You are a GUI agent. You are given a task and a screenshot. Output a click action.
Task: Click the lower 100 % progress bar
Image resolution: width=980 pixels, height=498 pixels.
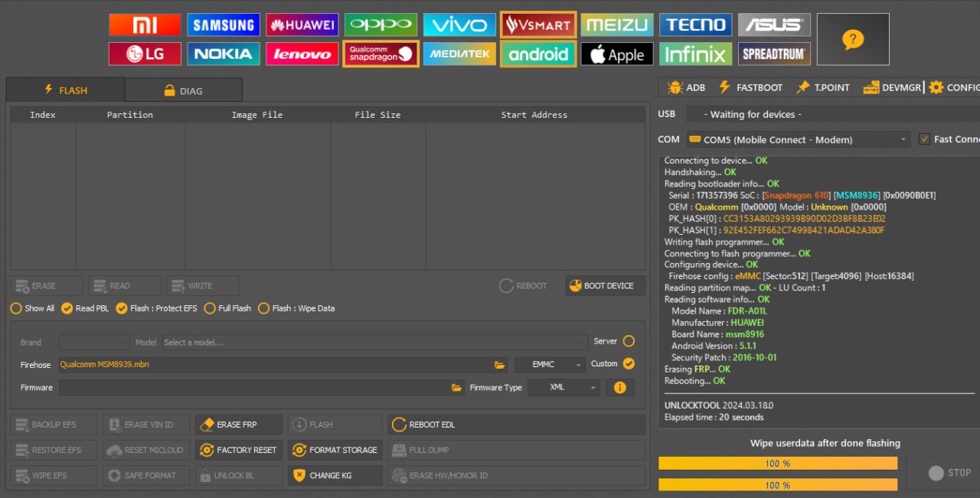point(778,485)
